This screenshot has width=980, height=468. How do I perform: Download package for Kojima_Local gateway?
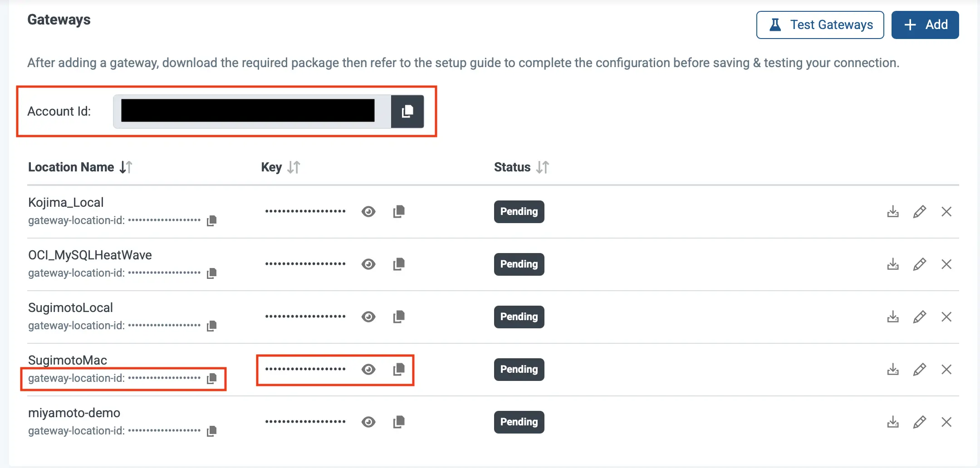[892, 212]
